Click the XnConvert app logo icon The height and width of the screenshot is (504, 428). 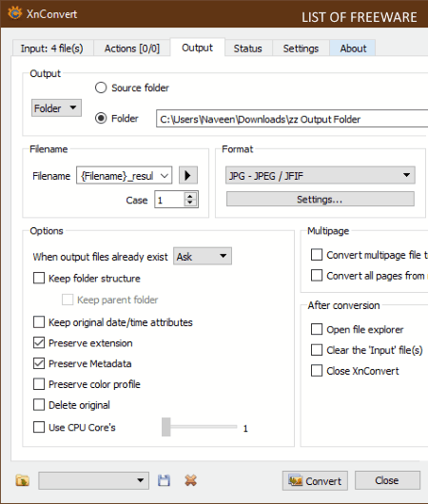(x=15, y=13)
